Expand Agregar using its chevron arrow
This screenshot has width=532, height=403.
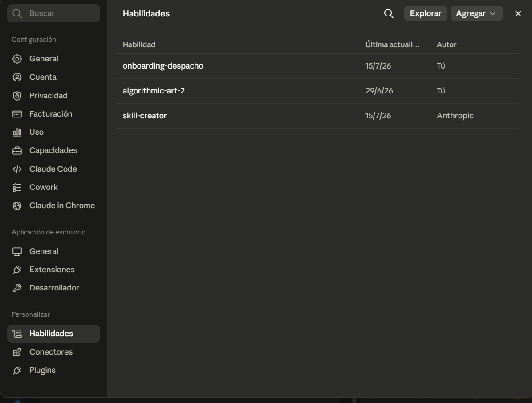pyautogui.click(x=493, y=13)
